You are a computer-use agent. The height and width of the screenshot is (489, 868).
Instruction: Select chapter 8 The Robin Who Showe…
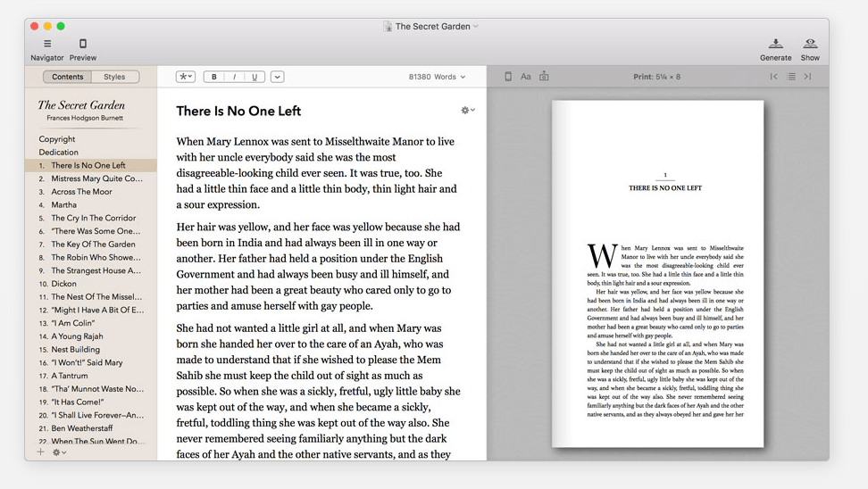coord(91,257)
